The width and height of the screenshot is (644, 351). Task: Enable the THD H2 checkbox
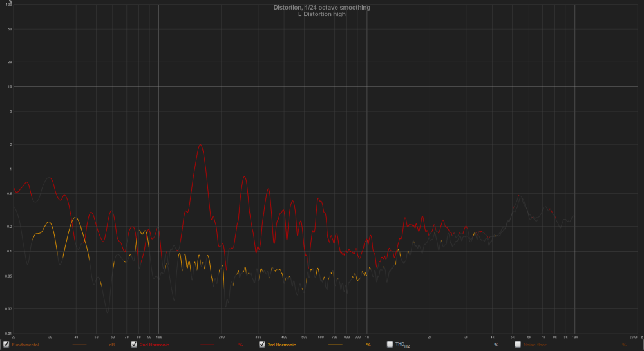390,345
